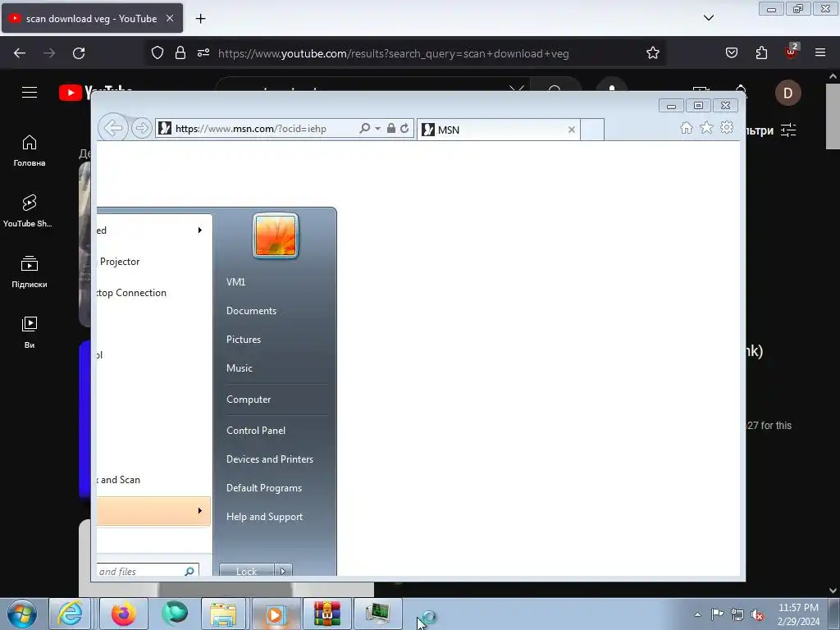
Task: Close the 'scan download veg - YouTube' tab
Action: [170, 18]
